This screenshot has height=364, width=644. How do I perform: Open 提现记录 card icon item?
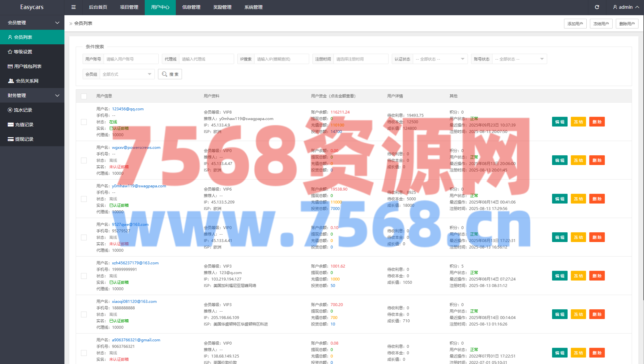[x=24, y=139]
